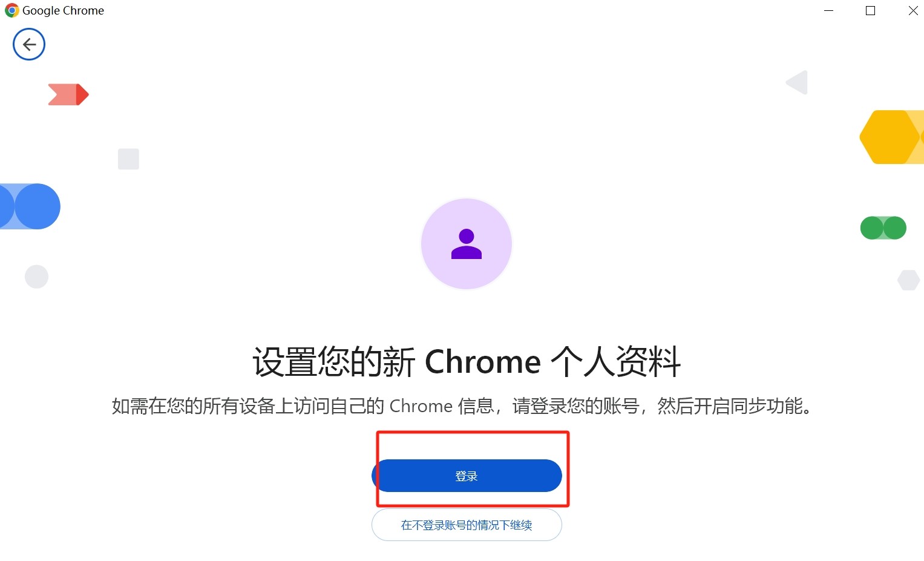Screen dimensions: 924x561
Task: Click the Google Chrome window title text
Action: pyautogui.click(x=63, y=10)
